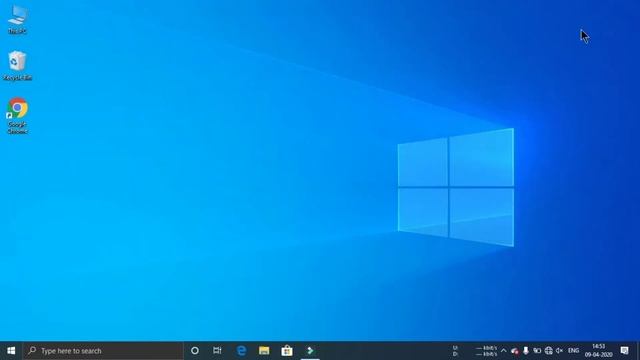Image resolution: width=640 pixels, height=360 pixels.
Task: Expand the hidden system tray icons chevron
Action: click(503, 351)
